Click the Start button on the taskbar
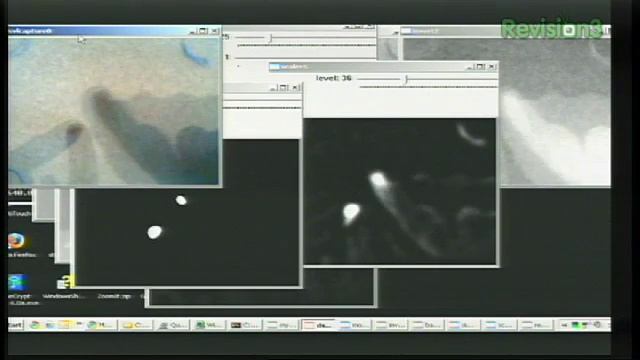640x360 pixels. (x=16, y=325)
